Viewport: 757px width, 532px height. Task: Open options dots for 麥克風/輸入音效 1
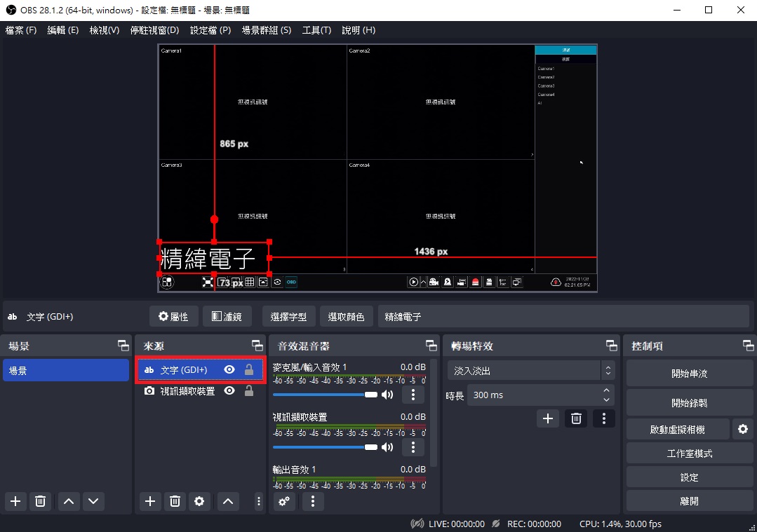(413, 395)
